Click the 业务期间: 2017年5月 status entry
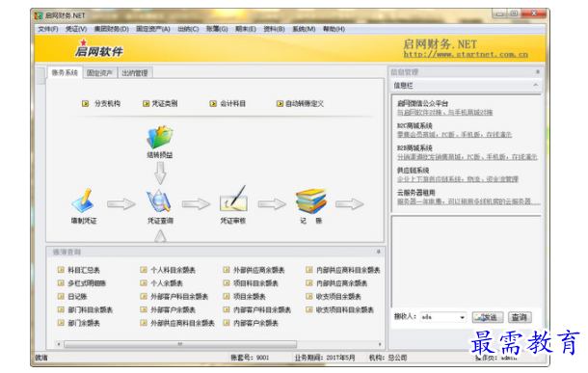The height and width of the screenshot is (373, 588). coord(325,358)
